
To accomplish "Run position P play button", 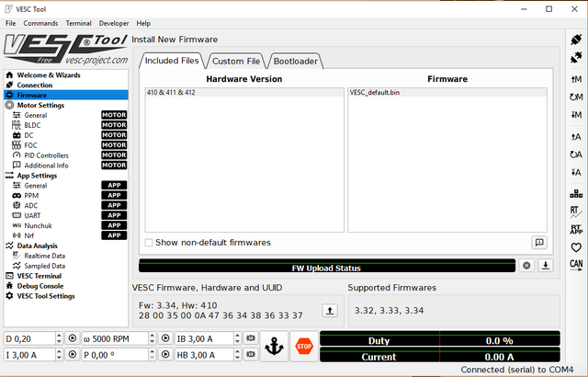I will tap(165, 355).
